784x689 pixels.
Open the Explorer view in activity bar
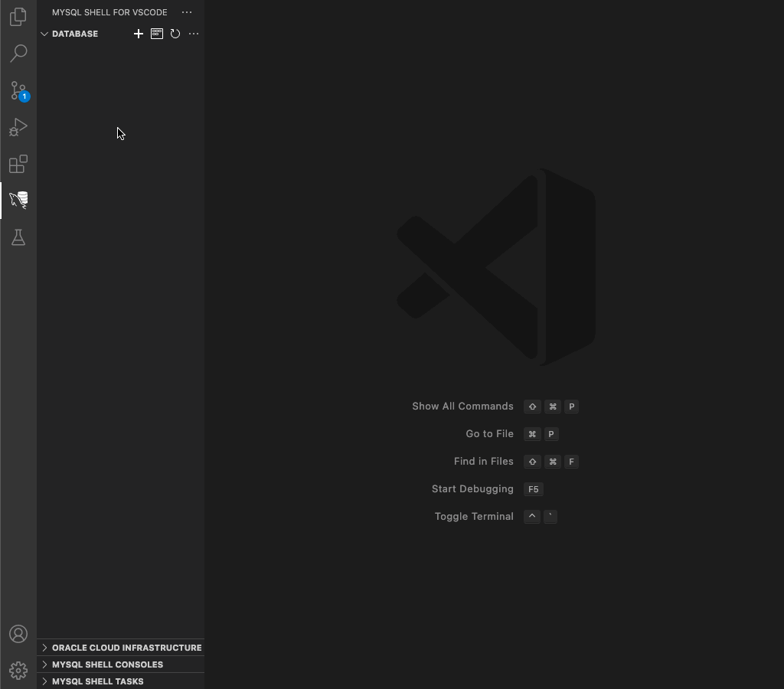[18, 17]
